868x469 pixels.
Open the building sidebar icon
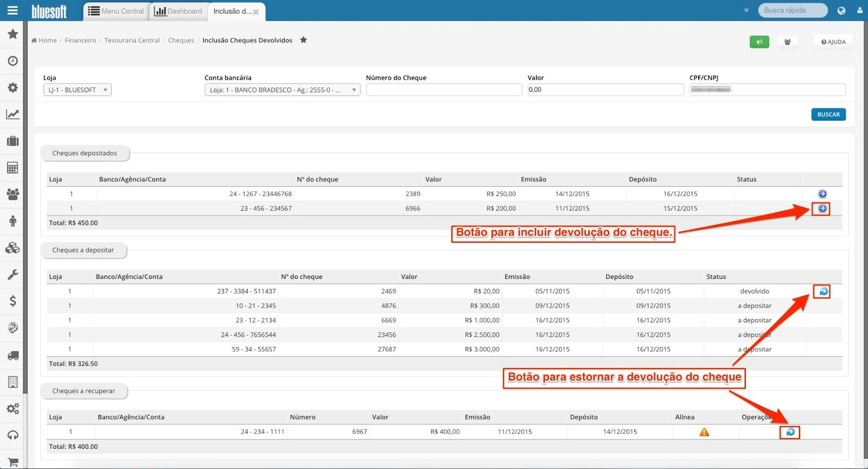[12, 382]
